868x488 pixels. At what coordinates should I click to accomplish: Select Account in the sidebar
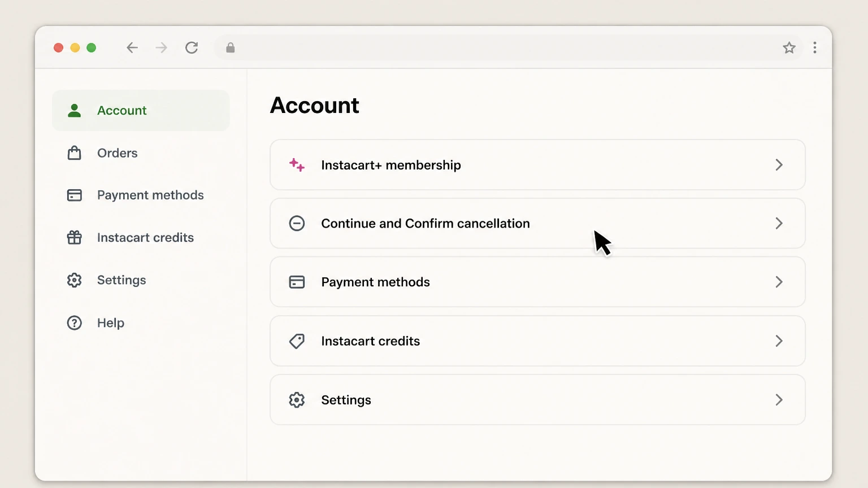141,110
